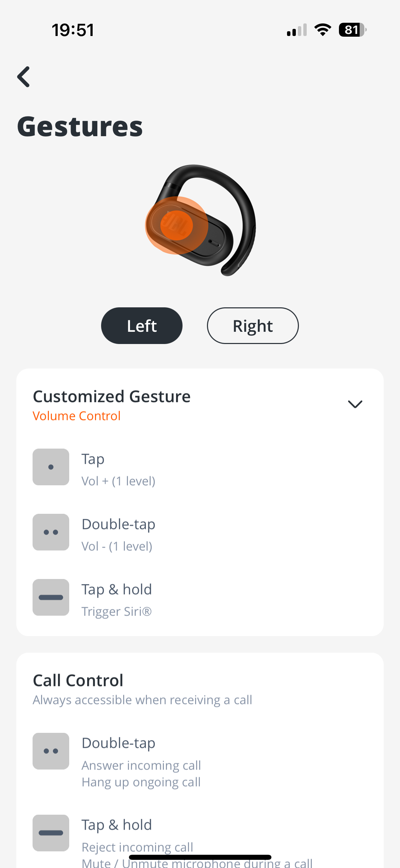400x868 pixels.
Task: Tap the Reject incoming call entry
Action: pos(137,847)
